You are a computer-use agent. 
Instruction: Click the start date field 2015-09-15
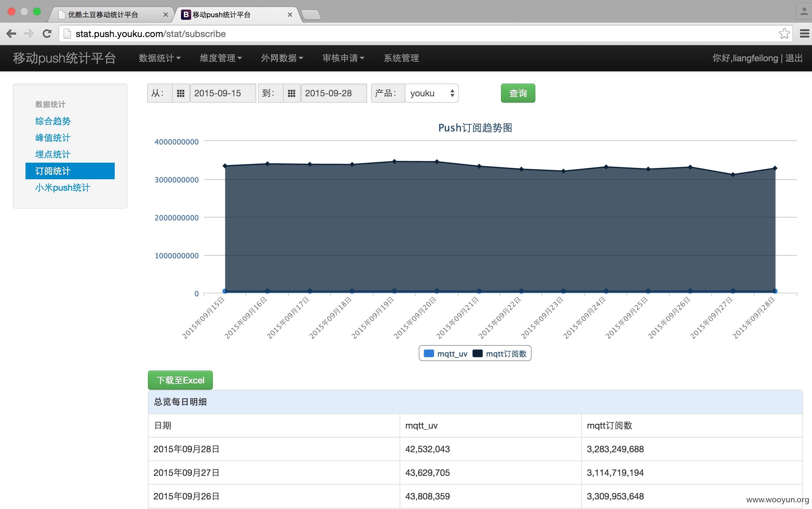tap(223, 93)
